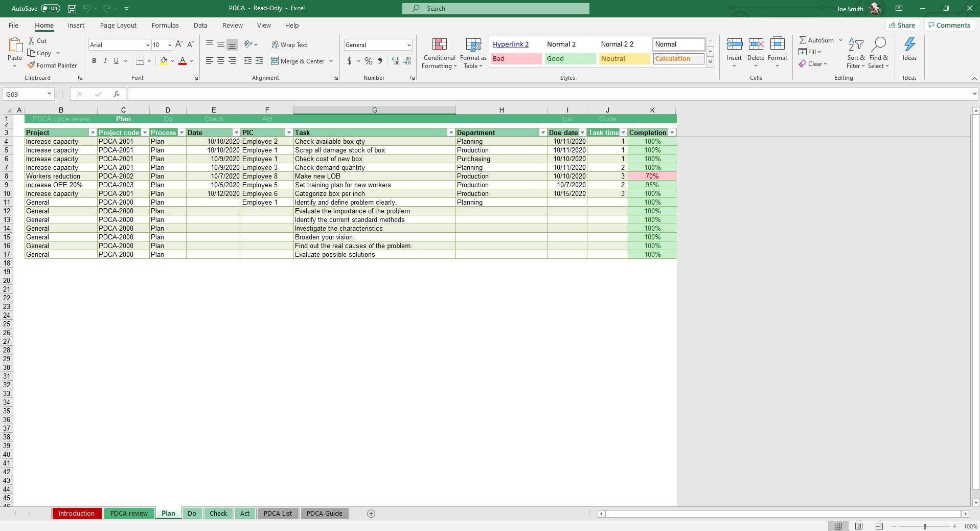
Task: Open the Comments pane button
Action: point(949,26)
